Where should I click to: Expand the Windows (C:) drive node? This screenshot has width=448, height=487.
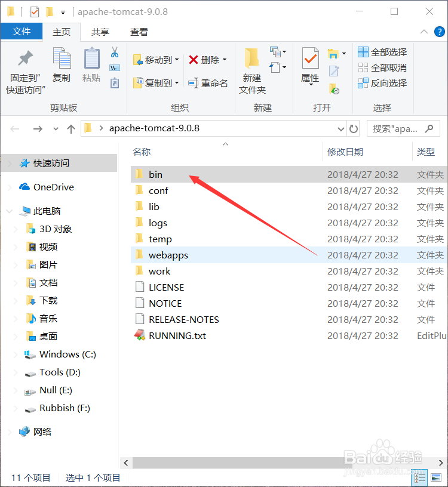click(15, 355)
